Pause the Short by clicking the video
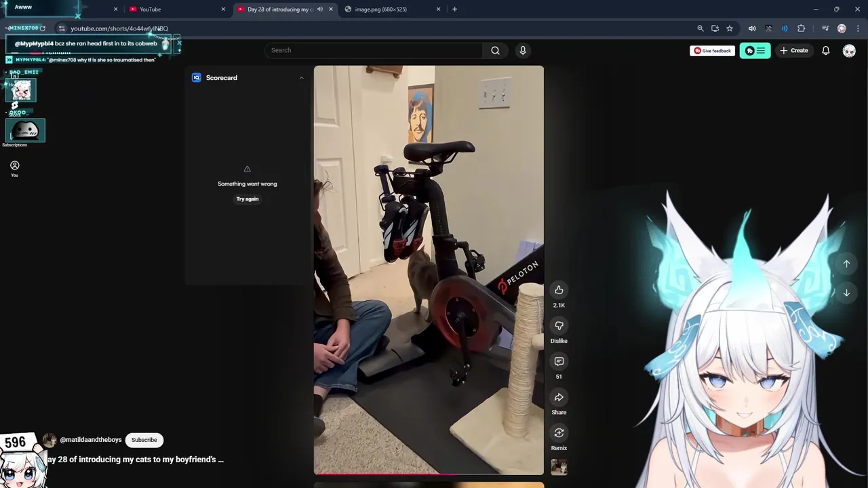868x488 pixels. pyautogui.click(x=429, y=270)
